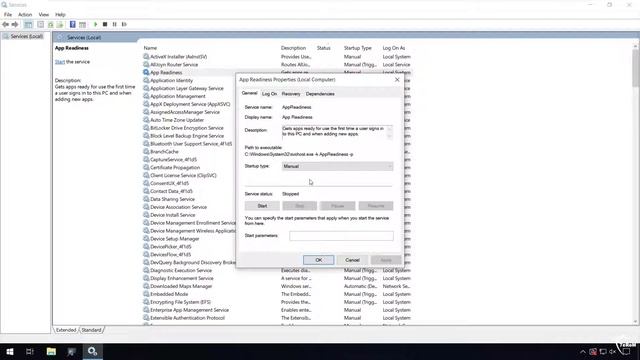Click Cancel in the Properties dialog

352,260
